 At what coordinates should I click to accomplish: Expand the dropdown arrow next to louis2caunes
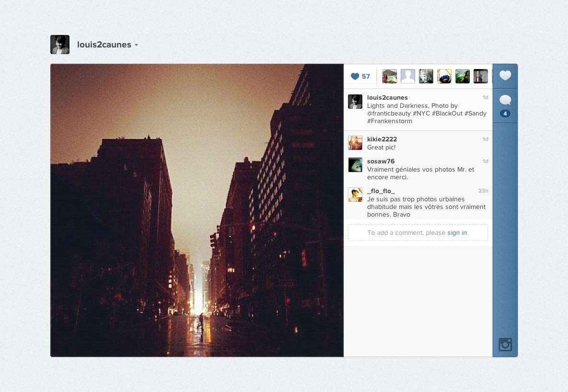pyautogui.click(x=136, y=45)
